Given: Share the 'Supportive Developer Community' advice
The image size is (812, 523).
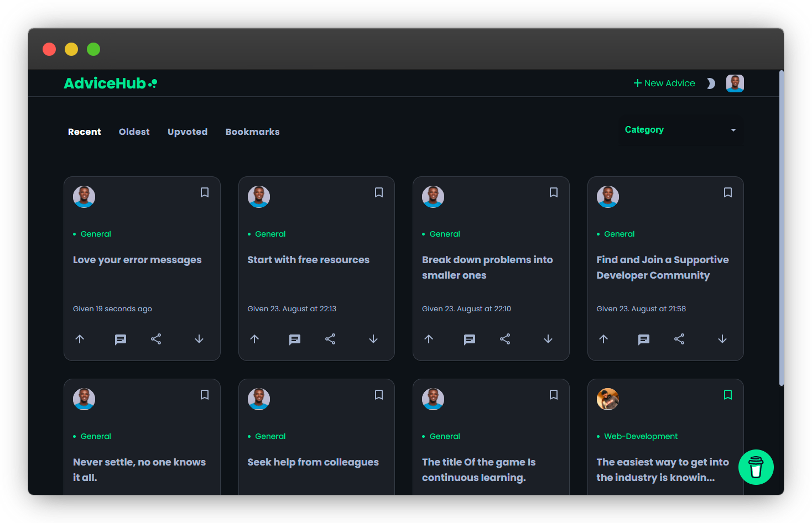Looking at the screenshot, I should (x=679, y=339).
